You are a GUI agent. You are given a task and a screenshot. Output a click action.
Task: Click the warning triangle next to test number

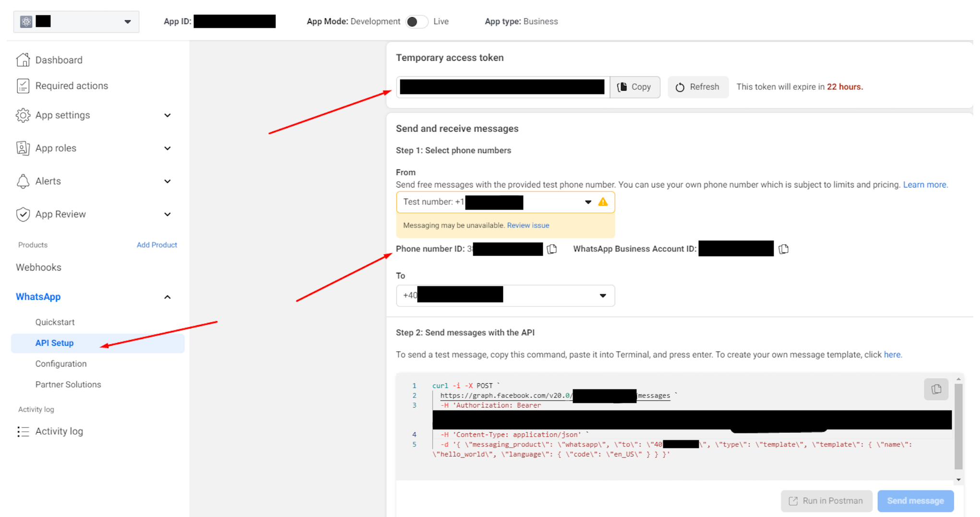(x=603, y=202)
